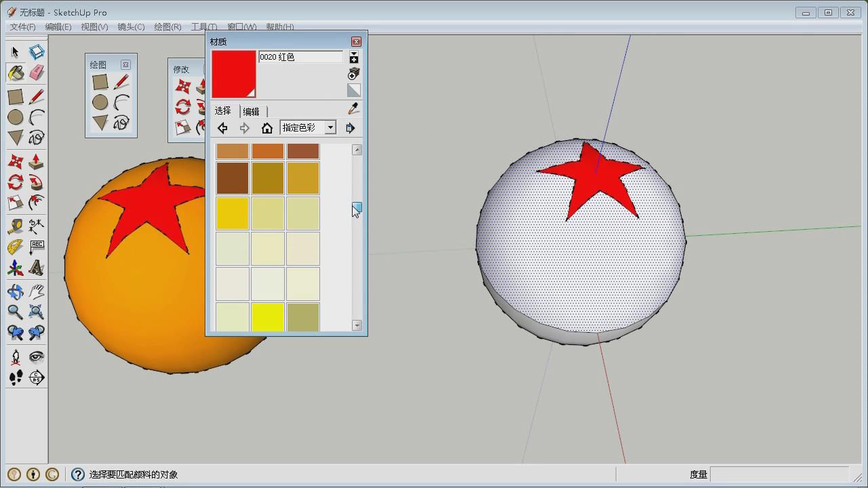Open the 镜头(C) menu
Viewport: 868px width, 488px height.
click(131, 27)
